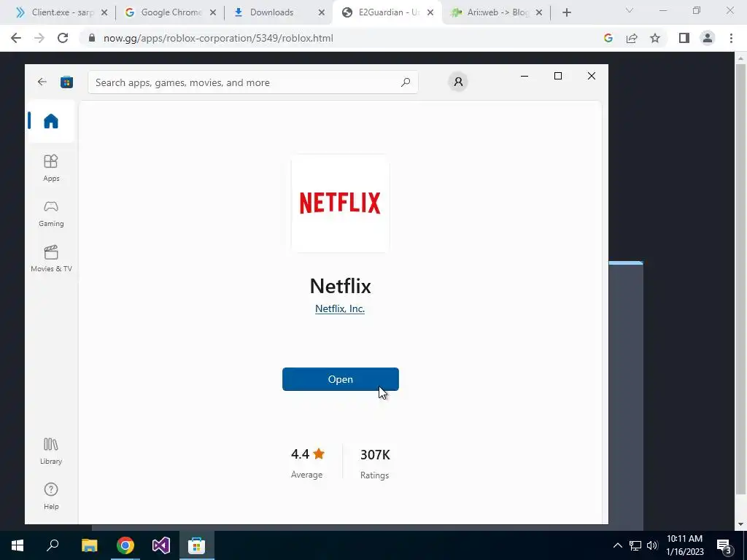
Task: Open the Netflix, Inc. publisher link
Action: pyautogui.click(x=340, y=308)
